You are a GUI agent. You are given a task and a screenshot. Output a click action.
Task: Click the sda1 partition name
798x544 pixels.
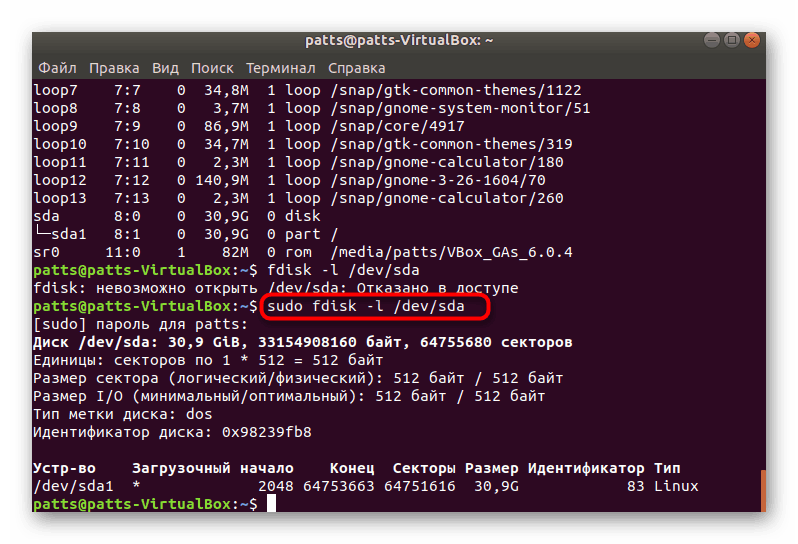pos(69,234)
